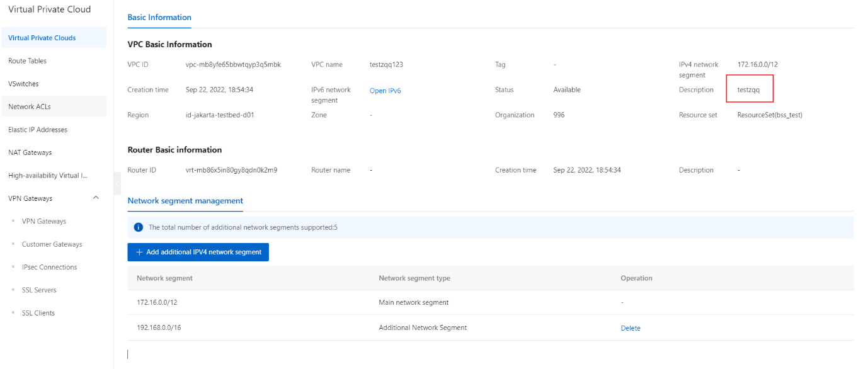Open Route Tables in the sidebar
Viewport: 868px width, 369px height.
tap(54, 61)
